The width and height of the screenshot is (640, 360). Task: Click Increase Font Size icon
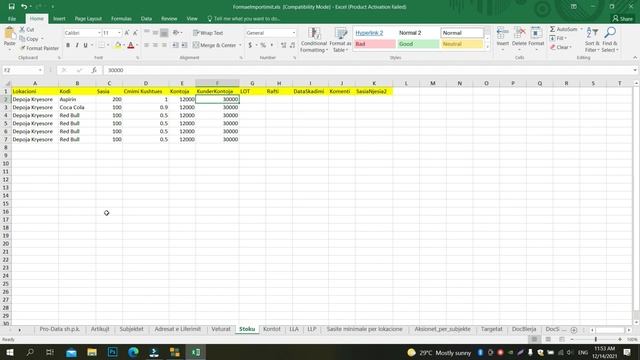pos(127,33)
